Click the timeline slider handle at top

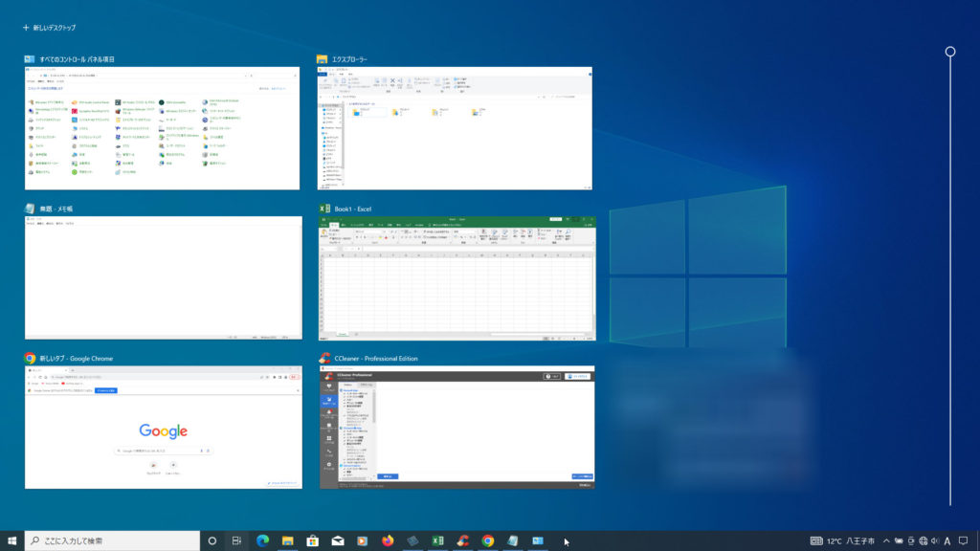click(x=950, y=52)
